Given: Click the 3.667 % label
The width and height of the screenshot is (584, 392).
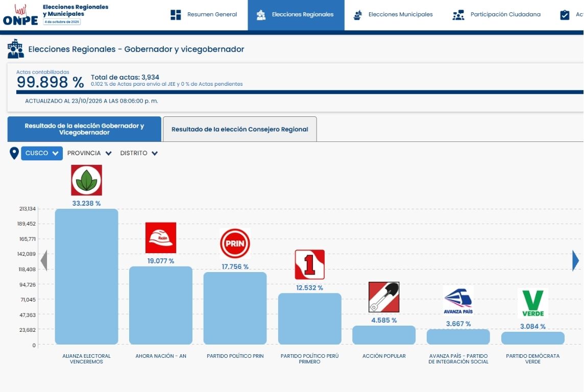Looking at the screenshot, I should (458, 324).
